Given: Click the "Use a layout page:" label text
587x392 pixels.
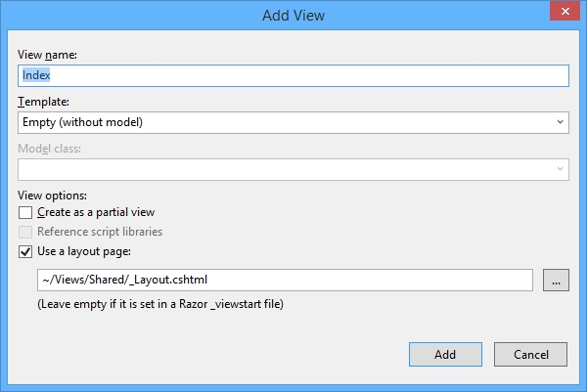Looking at the screenshot, I should coord(90,252).
